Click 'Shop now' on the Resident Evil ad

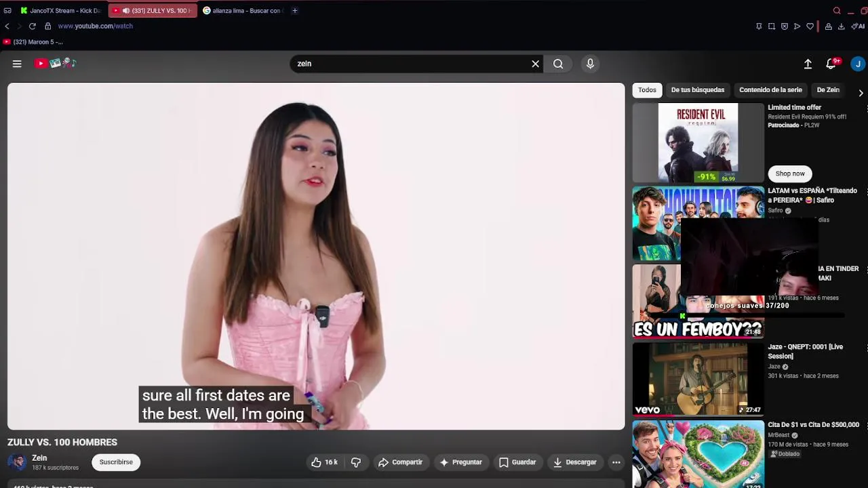[790, 174]
